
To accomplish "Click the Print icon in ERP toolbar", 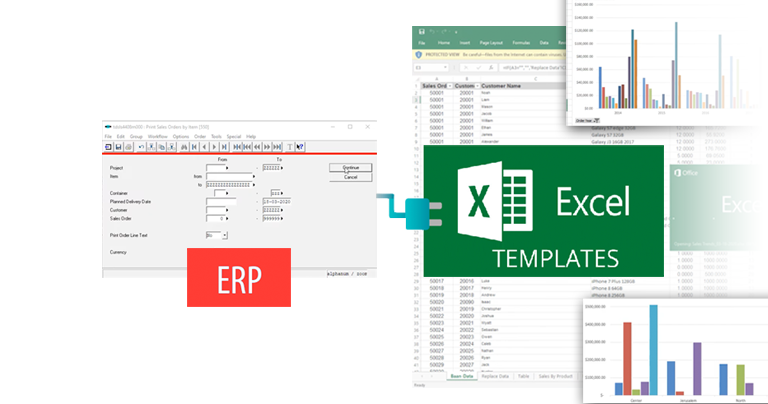I will pyautogui.click(x=128, y=147).
